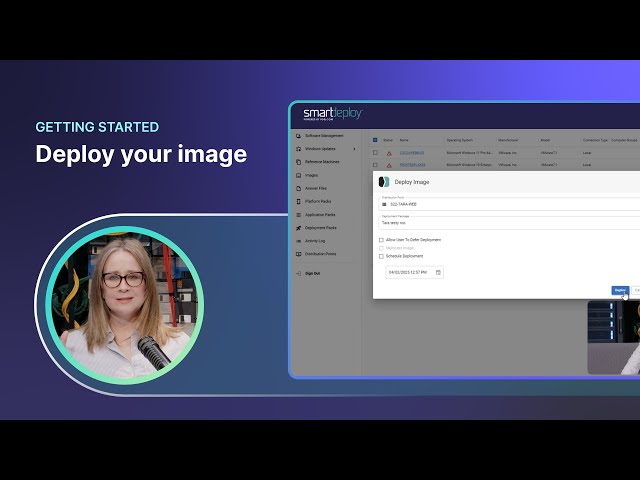Screen dimensions: 640x480
Task: Click the schedule date and time field
Action: [x=414, y=272]
